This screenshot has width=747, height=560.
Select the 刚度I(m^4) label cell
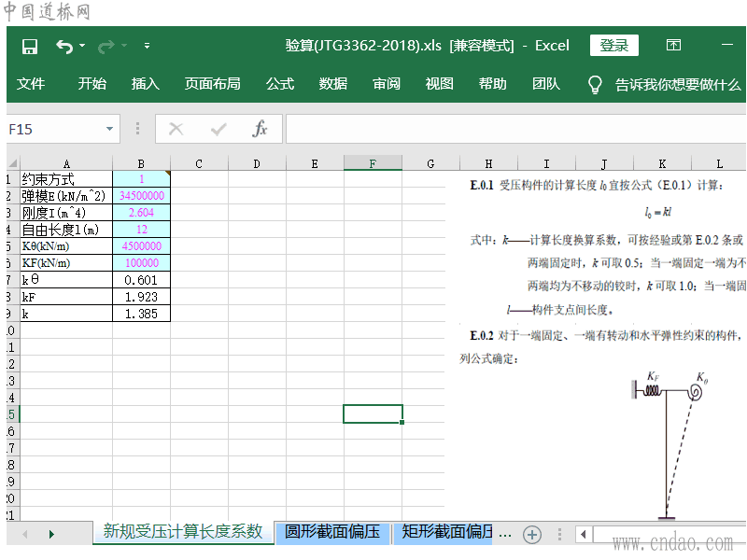tap(66, 213)
